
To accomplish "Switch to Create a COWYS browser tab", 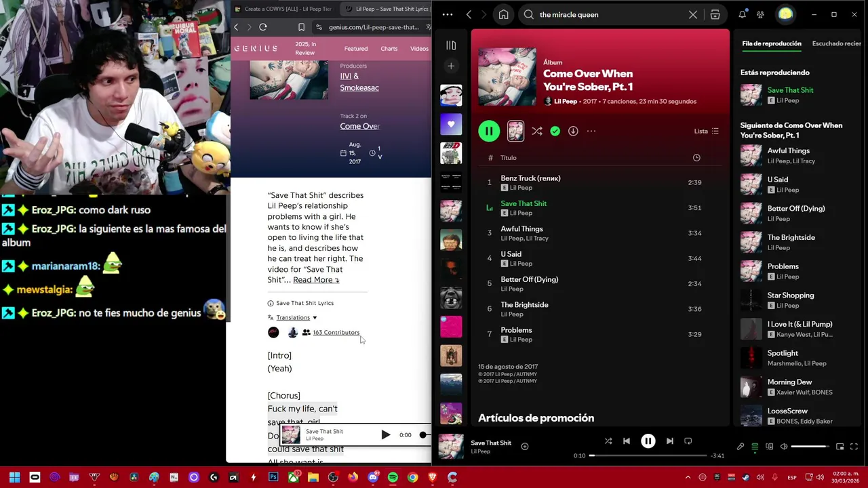I will [283, 9].
